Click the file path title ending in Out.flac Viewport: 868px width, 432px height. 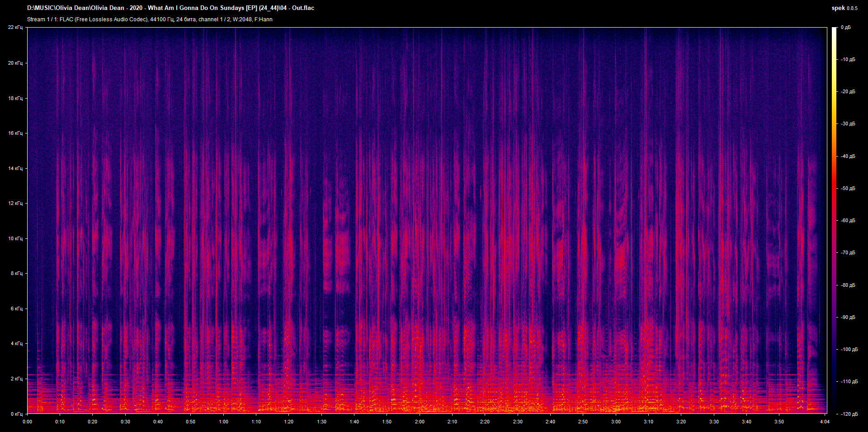(170, 8)
